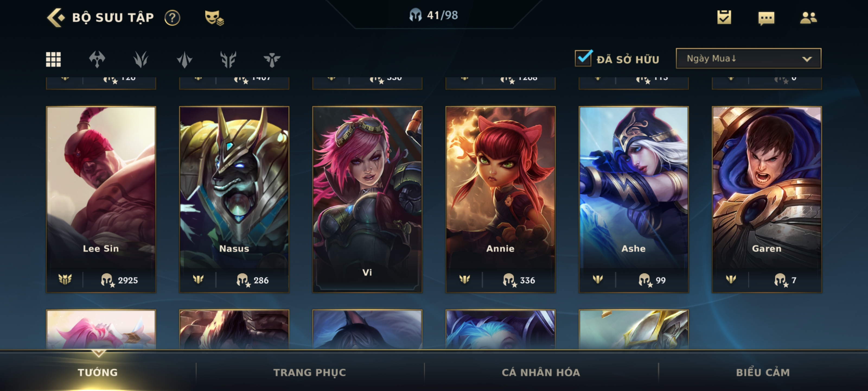868x391 pixels.
Task: Open the friends list icon
Action: click(x=808, y=18)
